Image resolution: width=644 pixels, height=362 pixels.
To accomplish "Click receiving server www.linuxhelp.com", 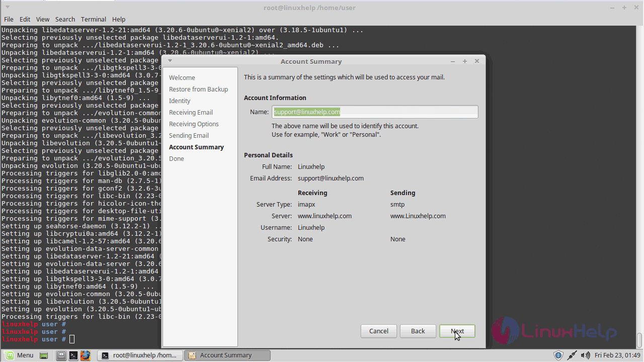I will click(x=325, y=216).
